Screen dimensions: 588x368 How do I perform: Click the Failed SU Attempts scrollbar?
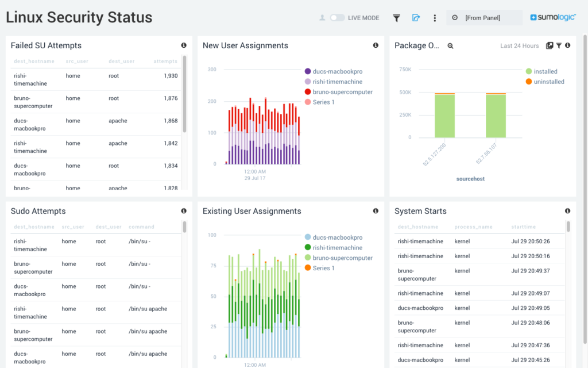click(x=184, y=94)
